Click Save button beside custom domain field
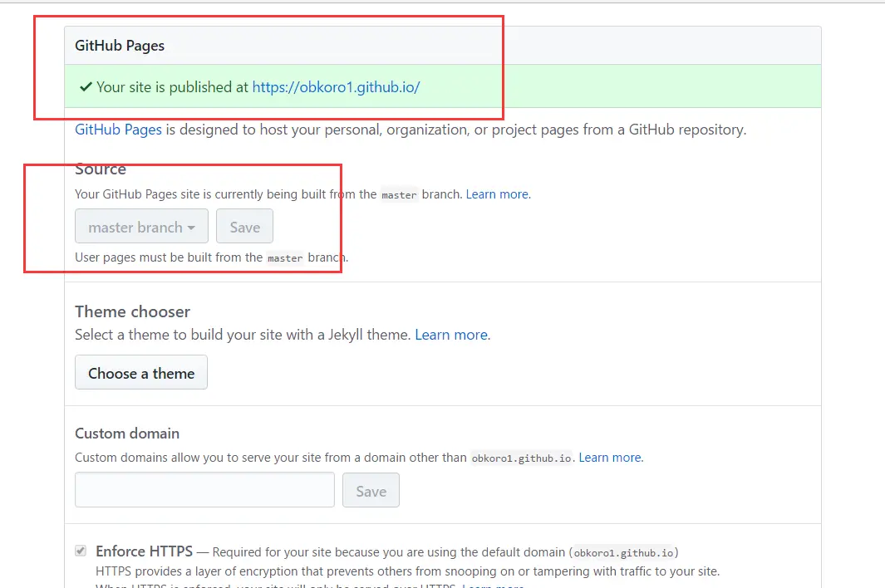This screenshot has width=885, height=588. [x=371, y=490]
